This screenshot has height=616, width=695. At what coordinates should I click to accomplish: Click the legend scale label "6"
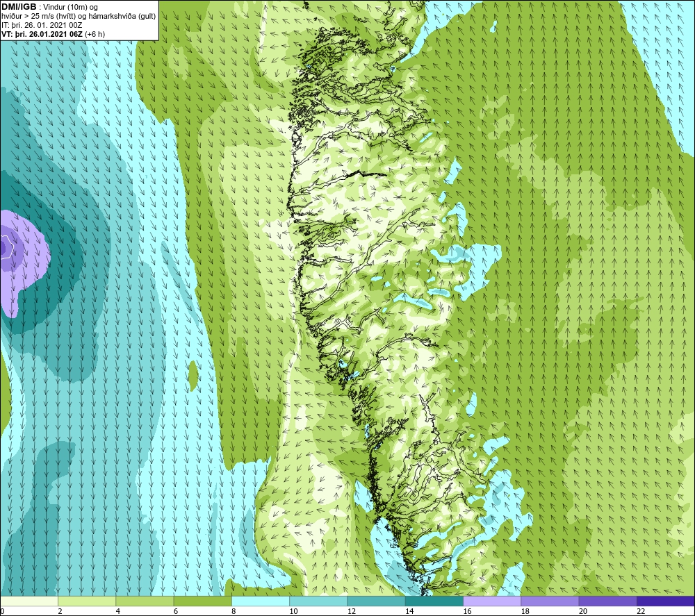click(176, 611)
